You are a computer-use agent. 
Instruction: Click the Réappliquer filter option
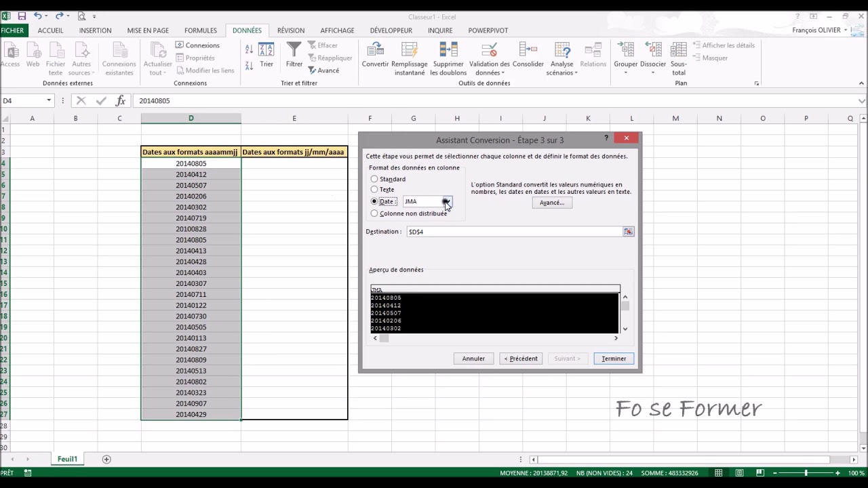click(330, 58)
